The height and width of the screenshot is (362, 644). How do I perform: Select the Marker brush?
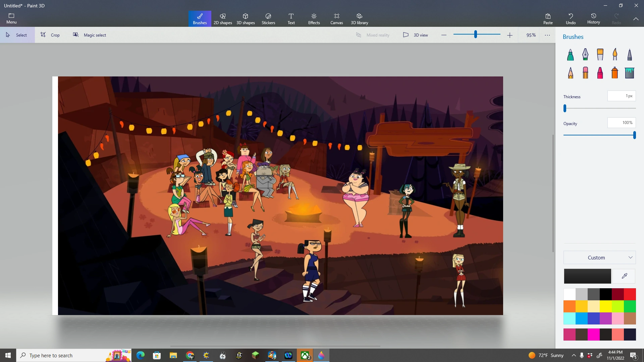pos(571,54)
